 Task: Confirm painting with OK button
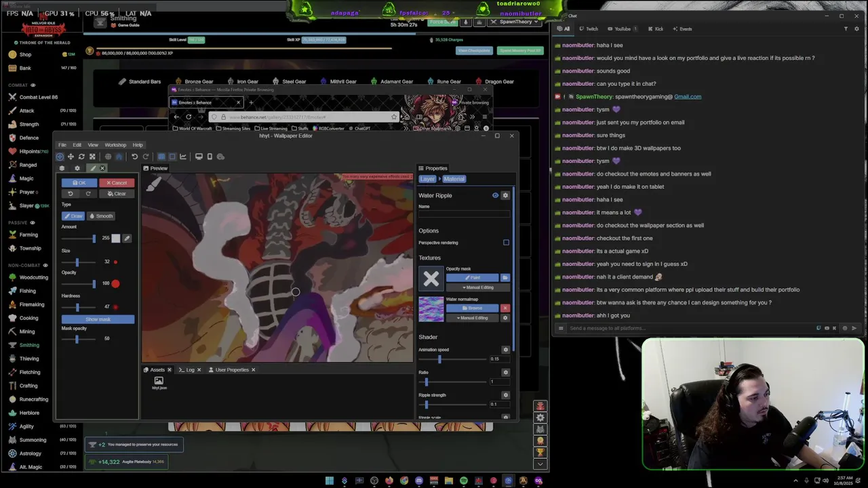tap(79, 183)
